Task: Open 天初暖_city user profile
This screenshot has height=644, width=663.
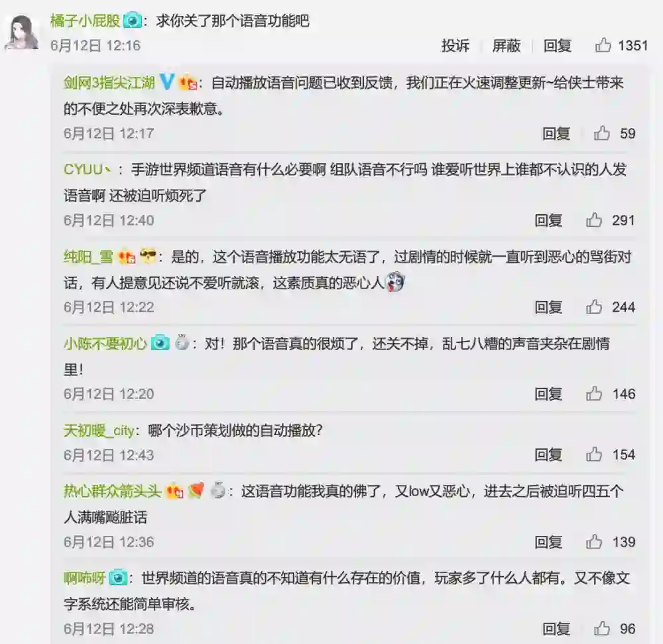Action: pos(99,430)
